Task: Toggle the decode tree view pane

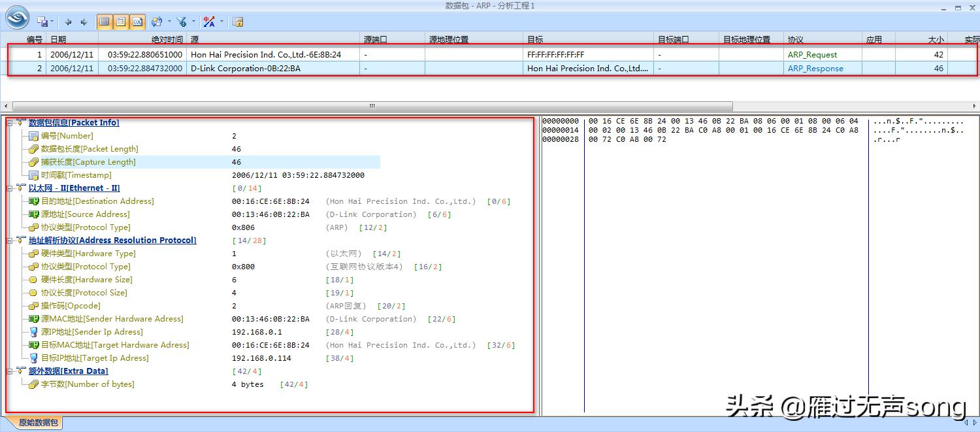Action: click(x=121, y=22)
